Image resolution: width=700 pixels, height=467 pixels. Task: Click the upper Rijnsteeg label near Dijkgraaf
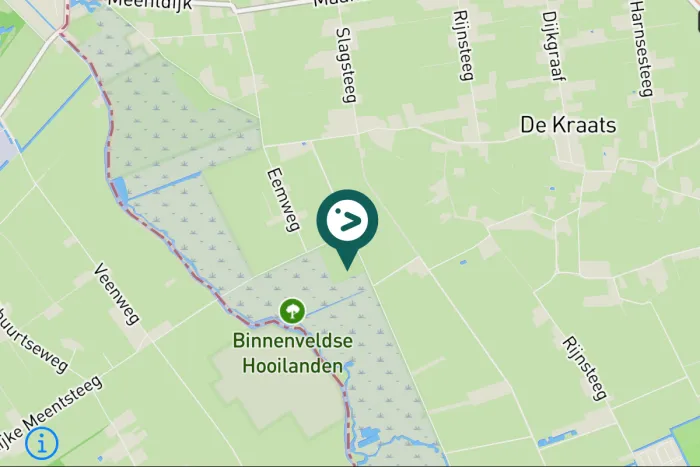(x=463, y=45)
